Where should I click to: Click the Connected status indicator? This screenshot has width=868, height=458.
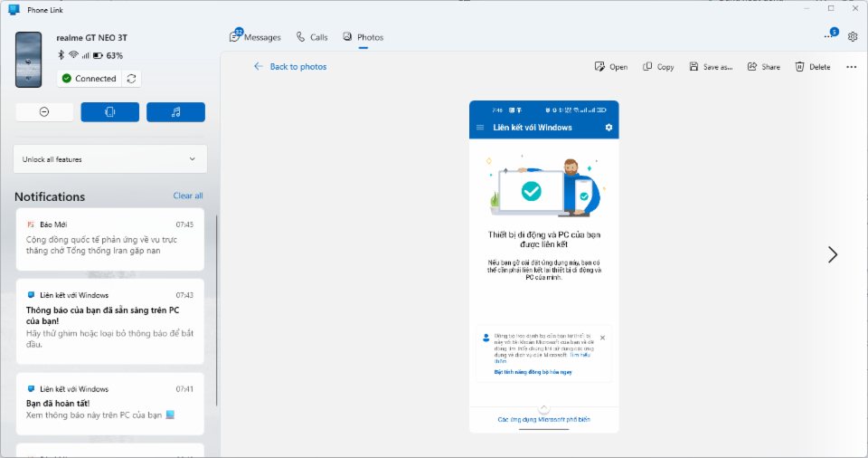point(89,78)
